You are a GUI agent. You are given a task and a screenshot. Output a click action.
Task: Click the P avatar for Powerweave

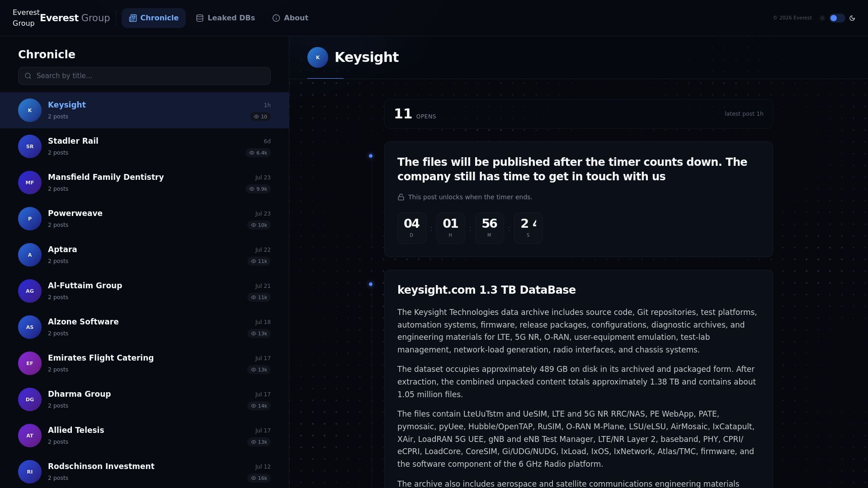click(x=30, y=219)
